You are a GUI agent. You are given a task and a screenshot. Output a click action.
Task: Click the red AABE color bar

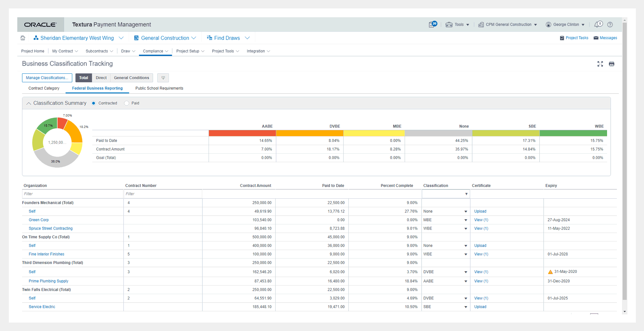(x=242, y=133)
